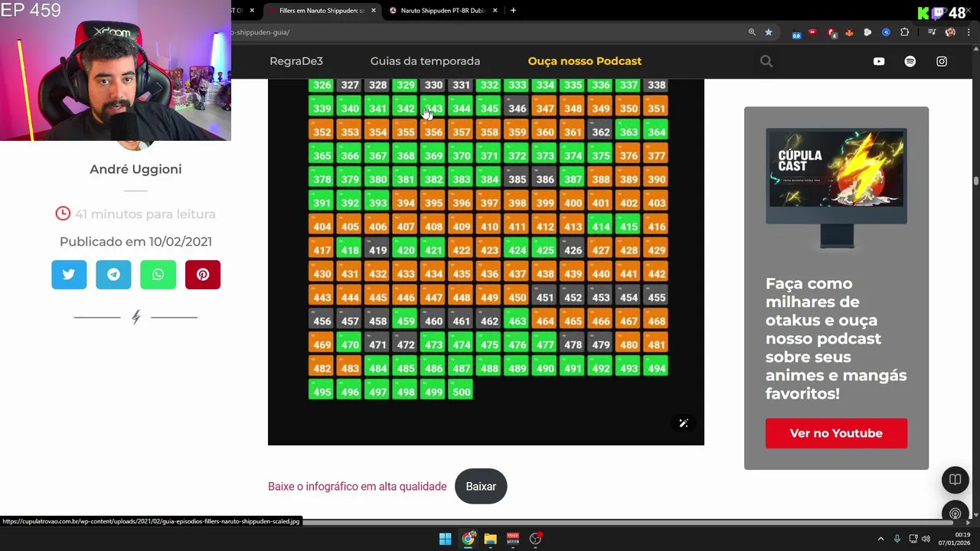Click the 'Publicado em 10/02/2021' text

136,242
